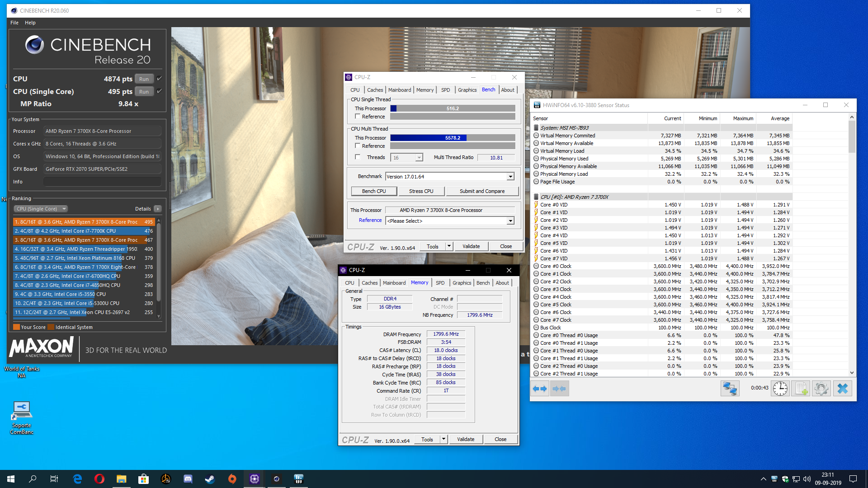Open ranking CPU (Single Core) dropdown
The height and width of the screenshot is (488, 868).
41,209
